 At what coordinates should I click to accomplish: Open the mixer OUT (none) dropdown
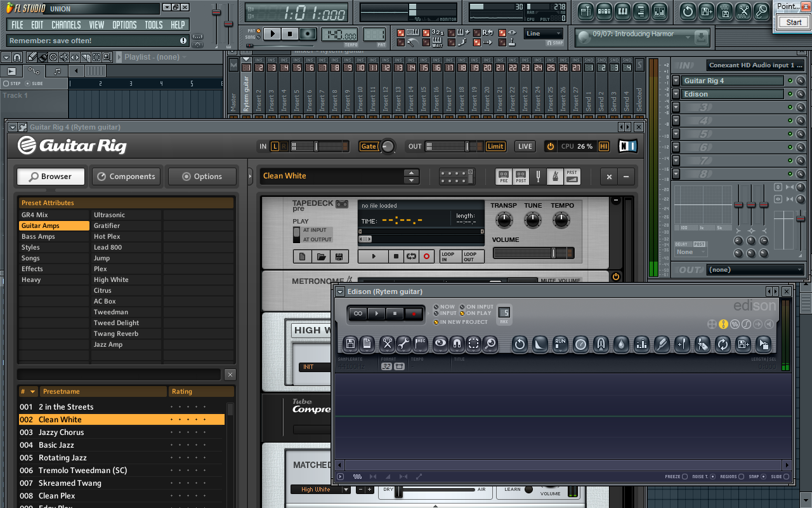[755, 270]
